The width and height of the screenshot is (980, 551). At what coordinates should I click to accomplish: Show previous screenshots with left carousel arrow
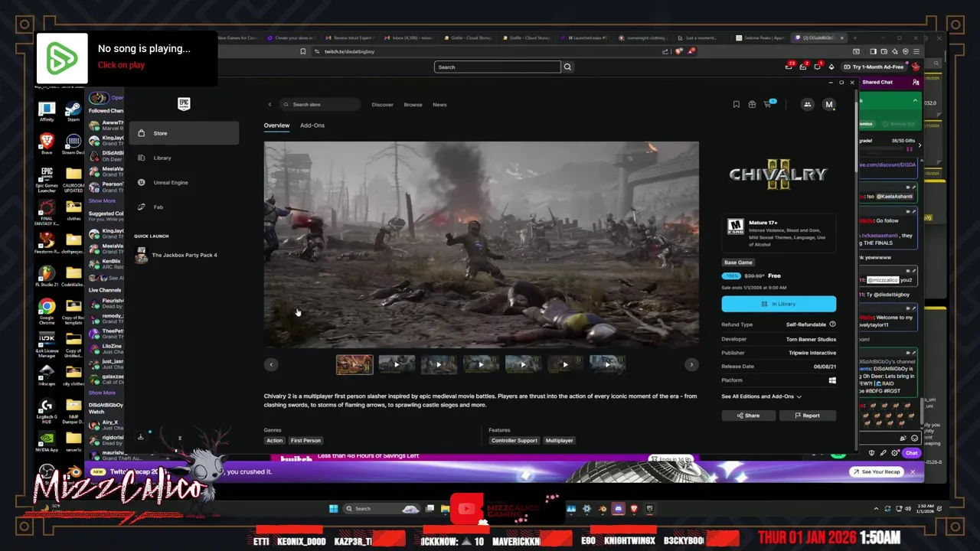(x=271, y=364)
